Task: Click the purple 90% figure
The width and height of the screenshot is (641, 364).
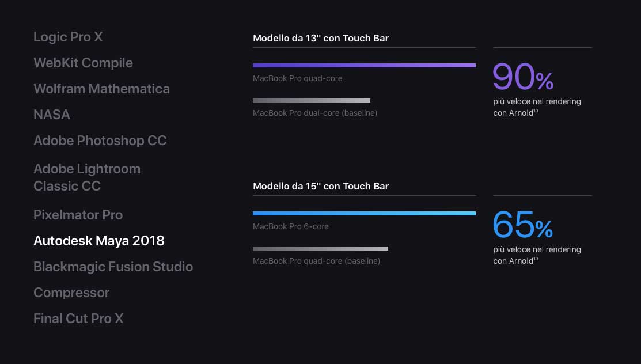Action: point(523,77)
